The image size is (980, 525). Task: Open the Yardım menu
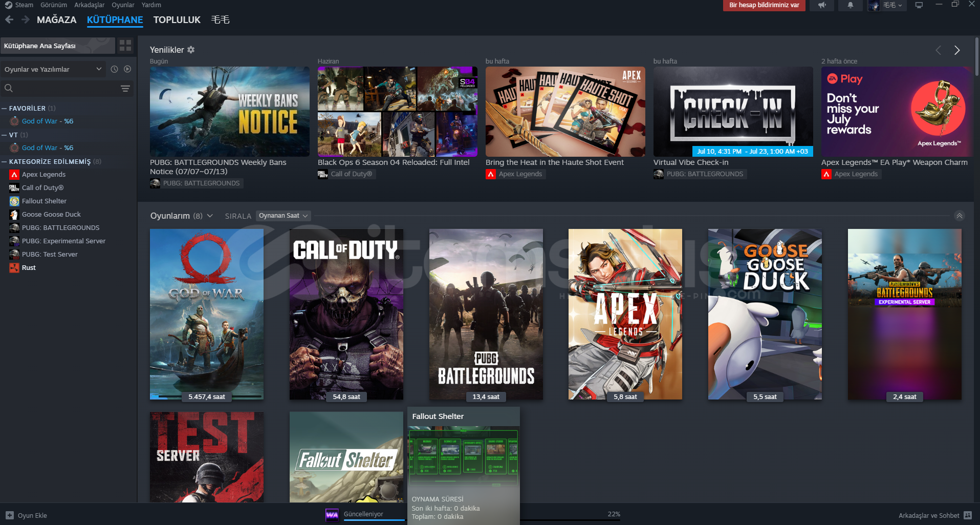[151, 5]
